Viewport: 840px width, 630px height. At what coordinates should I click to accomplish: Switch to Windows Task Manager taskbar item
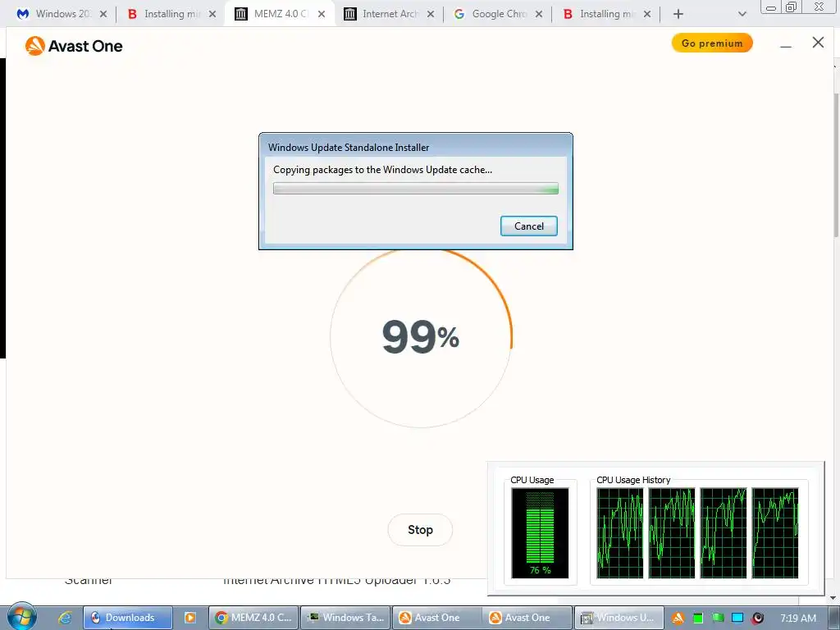coord(345,618)
